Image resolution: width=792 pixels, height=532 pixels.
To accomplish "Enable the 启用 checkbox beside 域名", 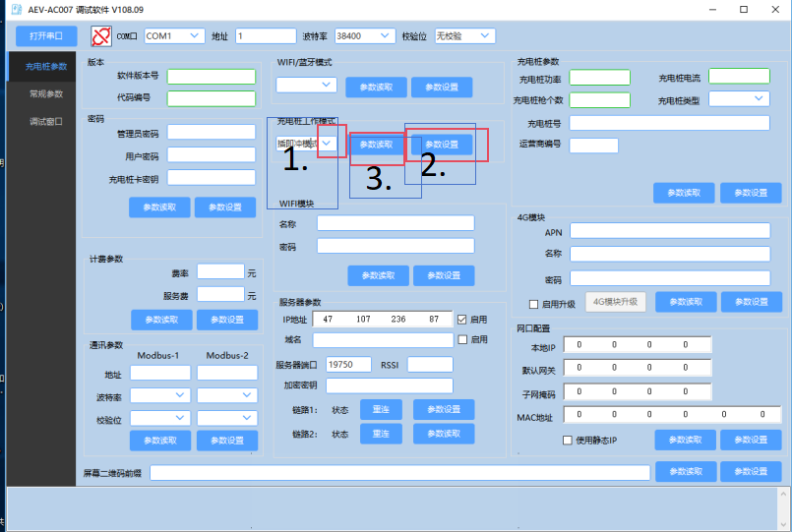I will point(462,340).
